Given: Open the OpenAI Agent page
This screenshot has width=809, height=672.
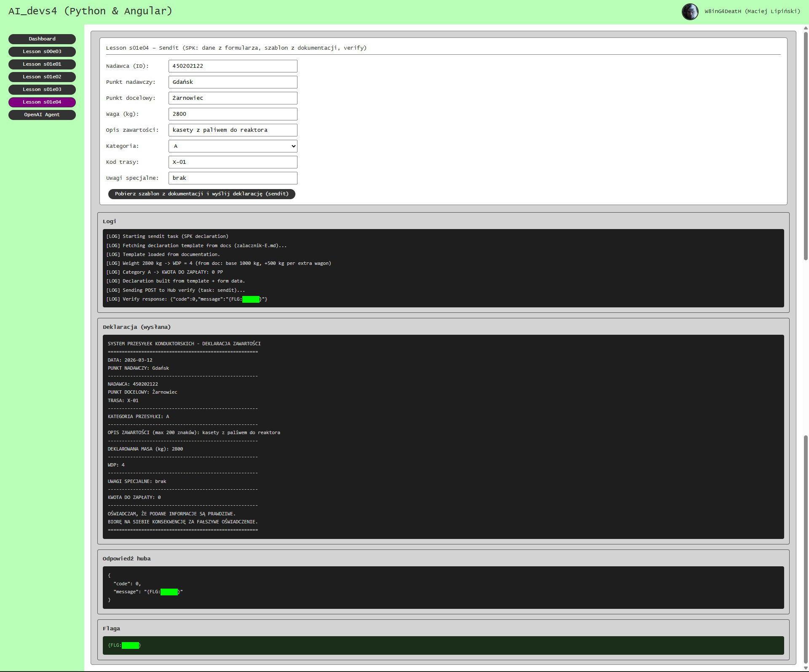Looking at the screenshot, I should coord(42,115).
